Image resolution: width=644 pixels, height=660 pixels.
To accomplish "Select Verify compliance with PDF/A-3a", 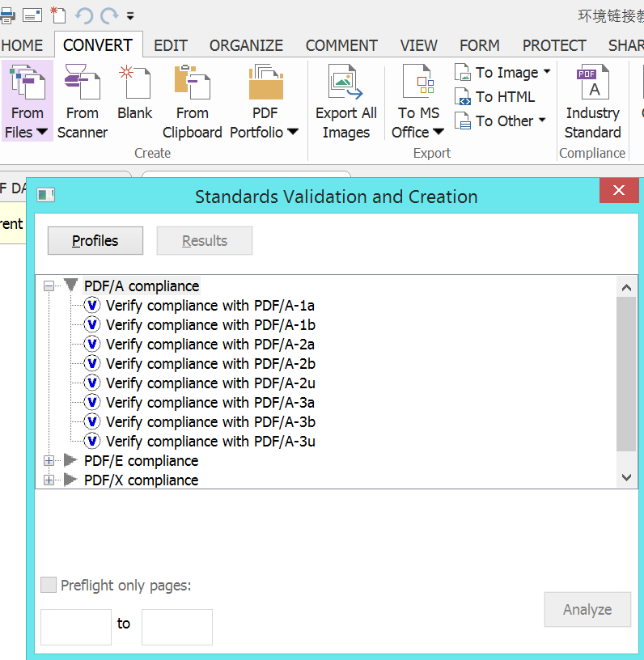I will point(210,403).
